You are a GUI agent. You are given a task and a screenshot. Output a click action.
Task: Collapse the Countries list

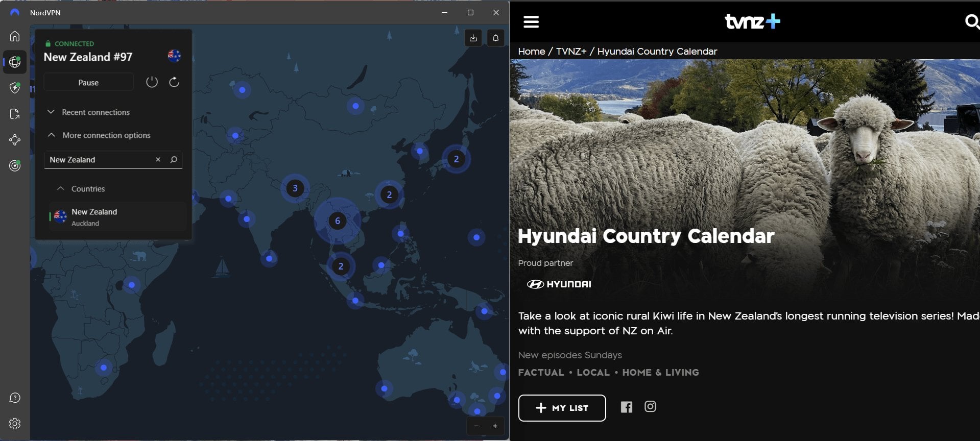pos(81,189)
